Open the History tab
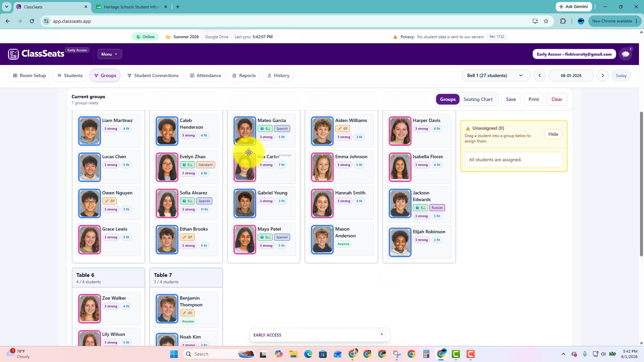 click(278, 75)
